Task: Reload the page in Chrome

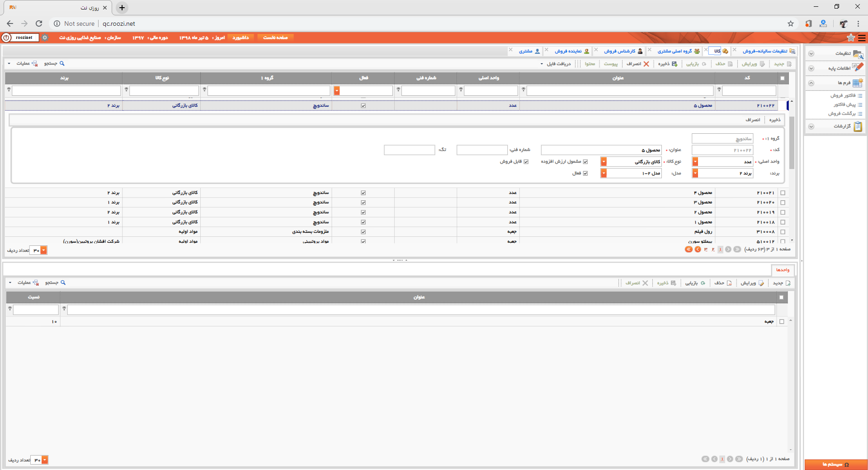Action: click(x=39, y=23)
